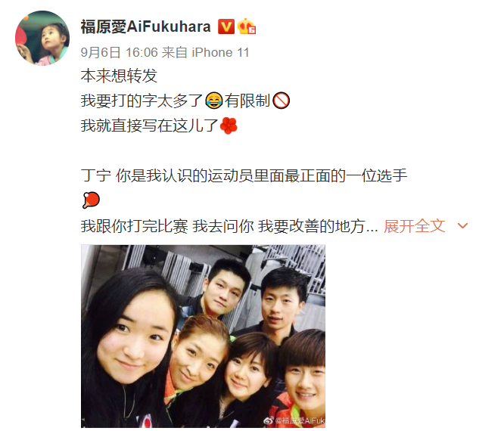This screenshot has width=504, height=431.
Task: Click the orange V verified badge
Action: coord(226,26)
